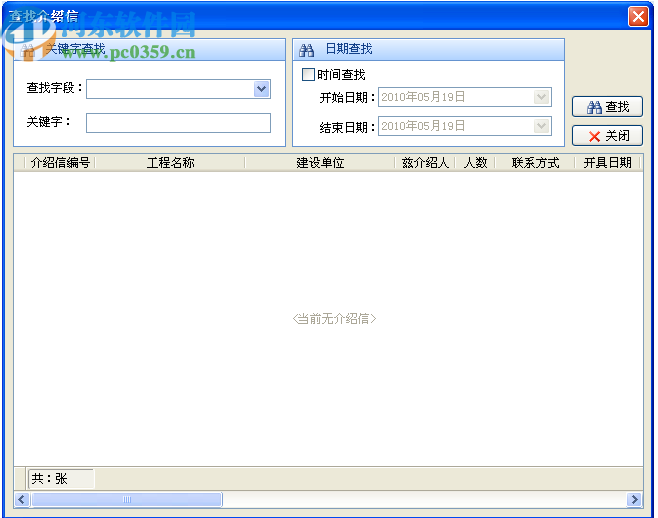Sort by 工程名称 column header
This screenshot has width=658, height=518.
coord(170,162)
